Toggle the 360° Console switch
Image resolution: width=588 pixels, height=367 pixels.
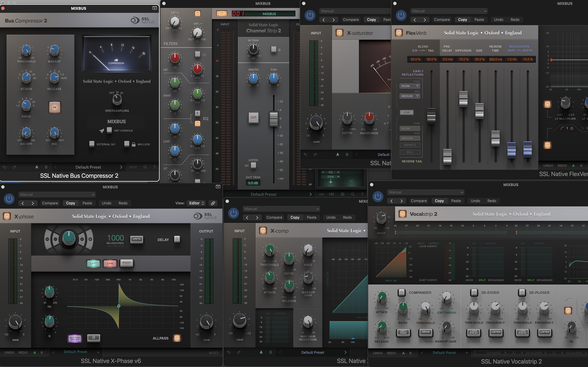[109, 130]
